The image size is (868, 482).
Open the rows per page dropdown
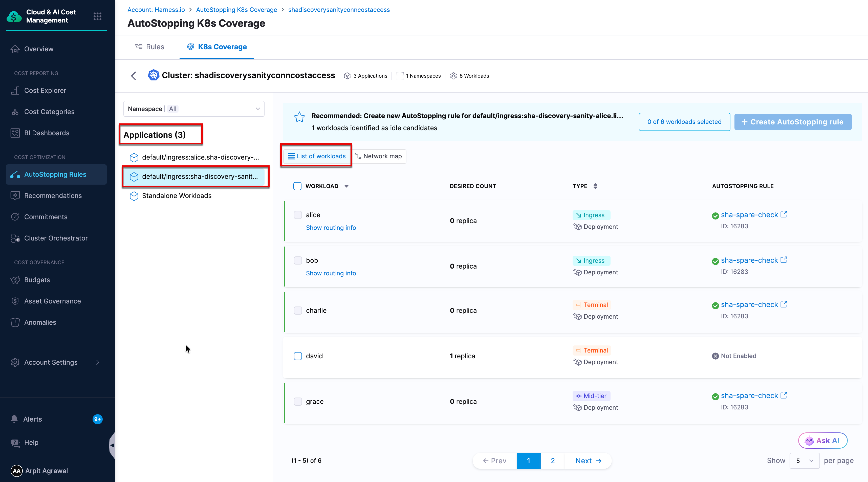(805, 461)
